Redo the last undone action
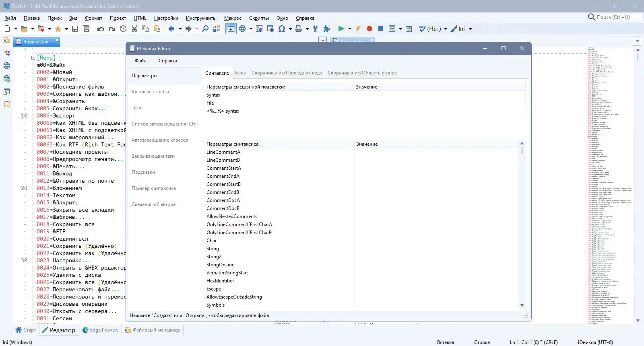644x346 pixels. click(112, 29)
